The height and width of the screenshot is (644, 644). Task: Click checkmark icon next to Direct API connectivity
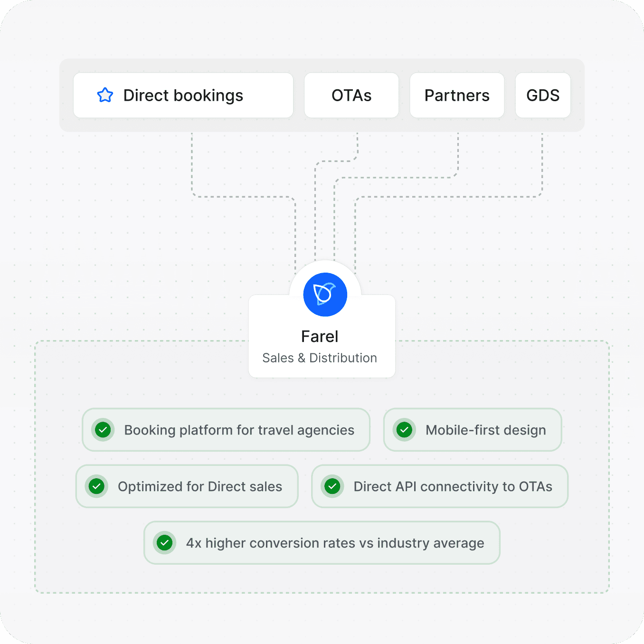click(x=332, y=486)
